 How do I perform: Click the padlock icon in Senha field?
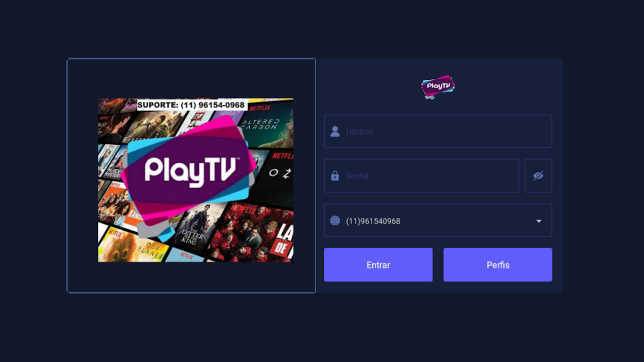tap(335, 176)
